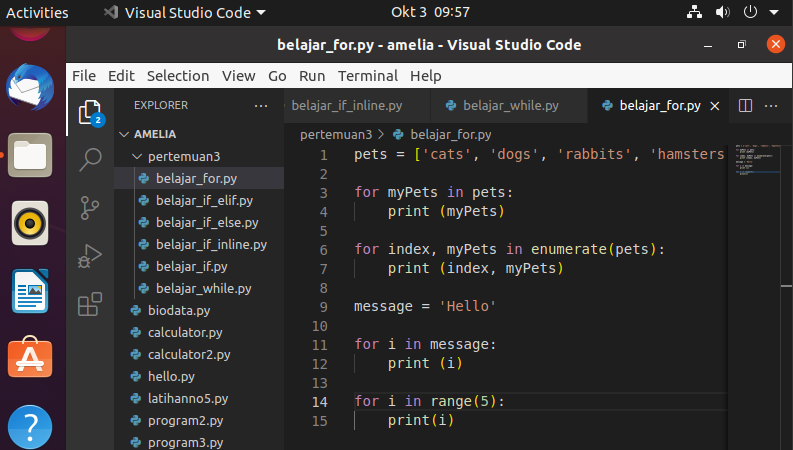Open editor More Actions ellipsis

tap(772, 105)
